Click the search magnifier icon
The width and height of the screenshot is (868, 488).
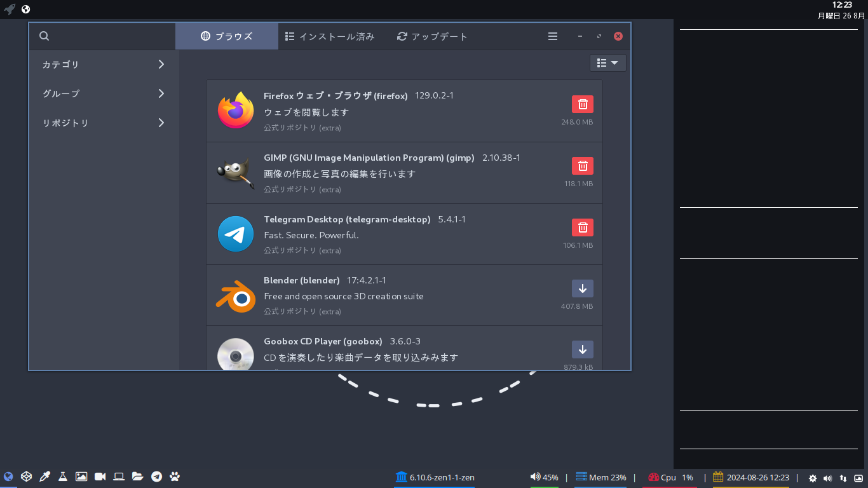click(44, 36)
